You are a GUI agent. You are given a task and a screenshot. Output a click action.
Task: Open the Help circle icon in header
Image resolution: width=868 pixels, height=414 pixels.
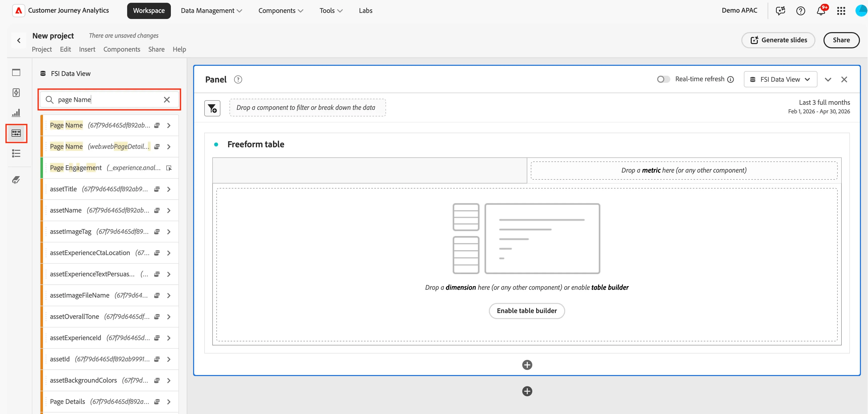[801, 11]
